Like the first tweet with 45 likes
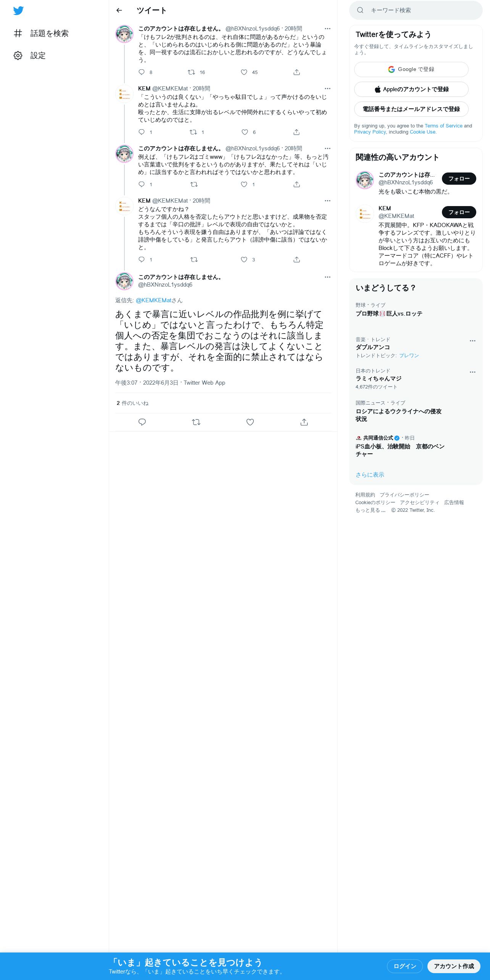 (x=244, y=72)
